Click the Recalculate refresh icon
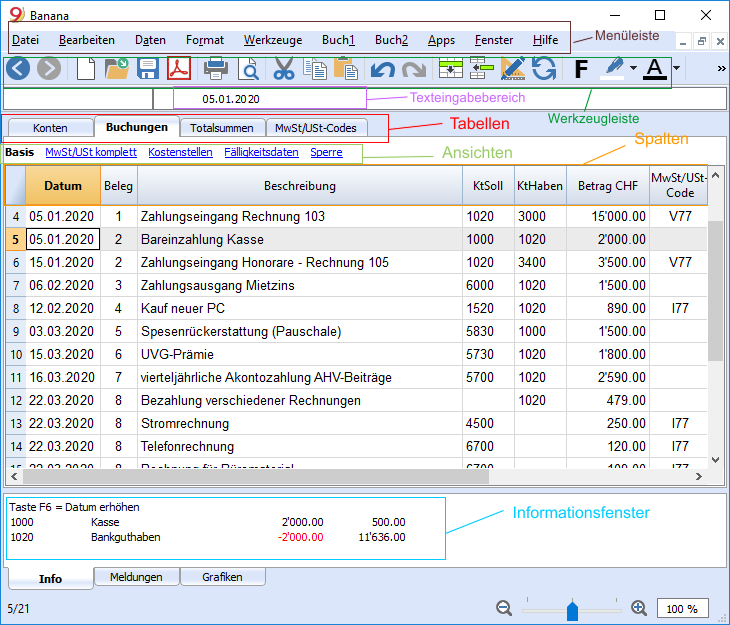 544,69
